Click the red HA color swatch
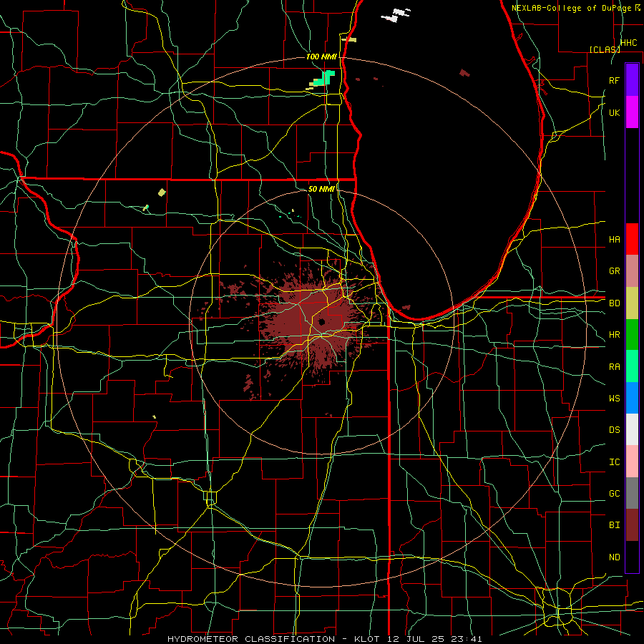 pyautogui.click(x=632, y=239)
